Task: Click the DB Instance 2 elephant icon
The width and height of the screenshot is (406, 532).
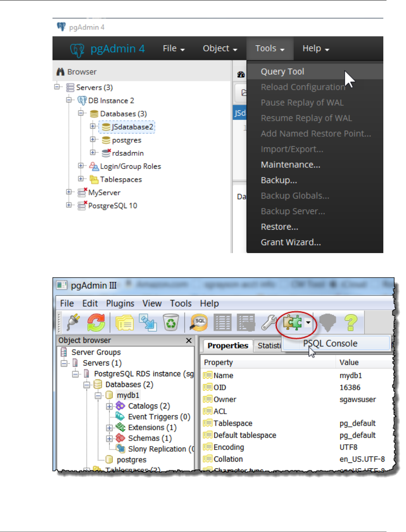Action: pos(82,101)
